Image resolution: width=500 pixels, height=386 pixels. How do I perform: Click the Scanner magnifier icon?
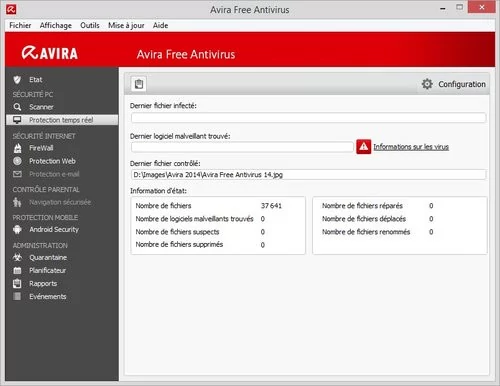(x=17, y=107)
